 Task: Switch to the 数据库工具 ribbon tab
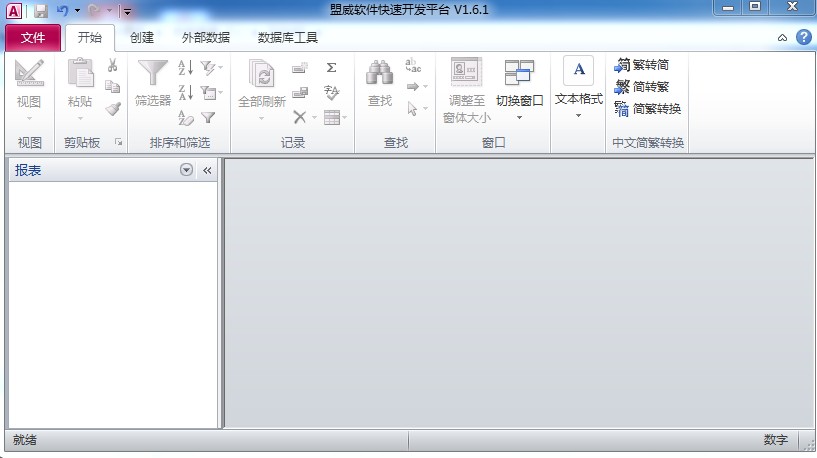[x=288, y=38]
